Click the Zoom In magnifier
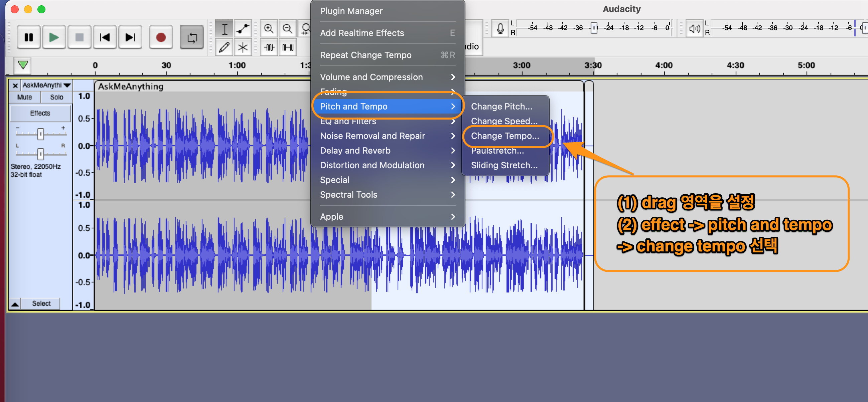 pos(269,29)
